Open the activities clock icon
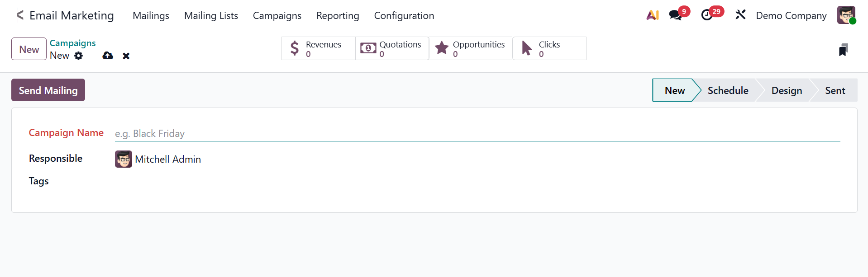Screen dimensions: 868x277 (x=706, y=15)
